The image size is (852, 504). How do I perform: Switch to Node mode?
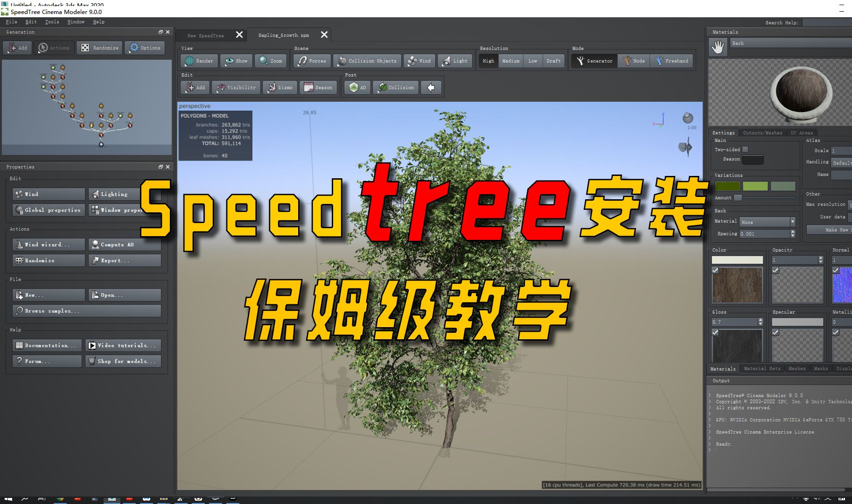point(634,61)
